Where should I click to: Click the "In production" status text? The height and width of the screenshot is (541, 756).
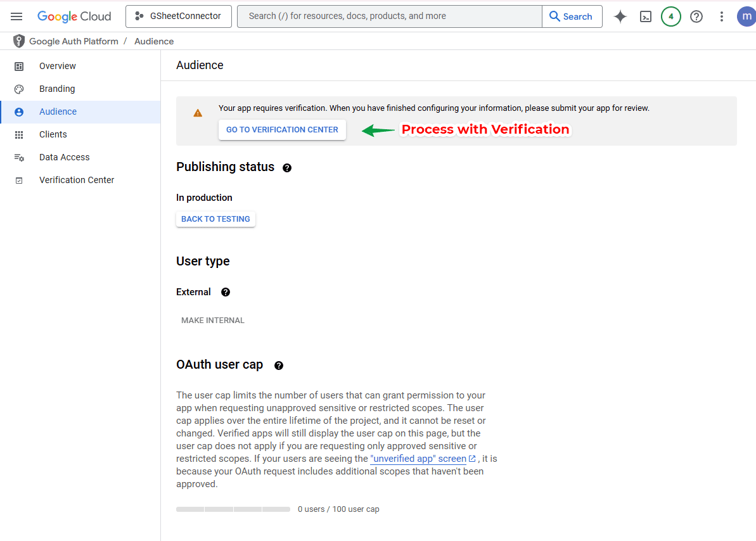click(x=204, y=198)
